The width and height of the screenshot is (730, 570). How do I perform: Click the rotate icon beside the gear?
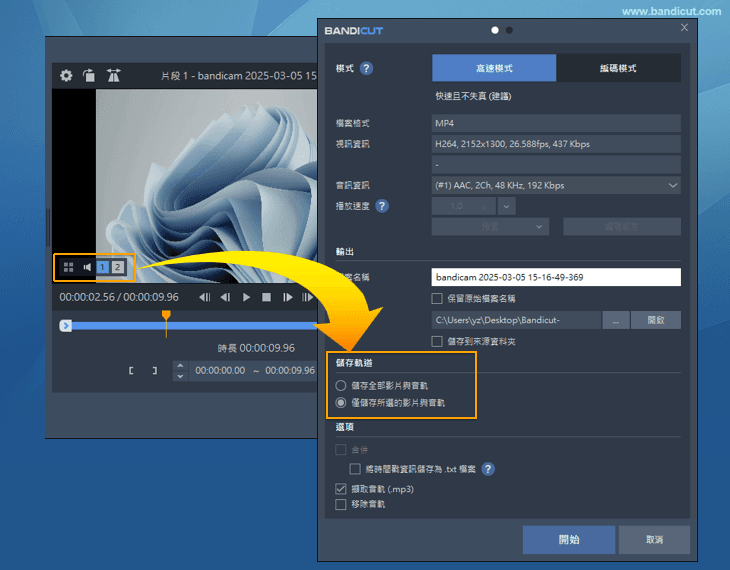coord(89,75)
